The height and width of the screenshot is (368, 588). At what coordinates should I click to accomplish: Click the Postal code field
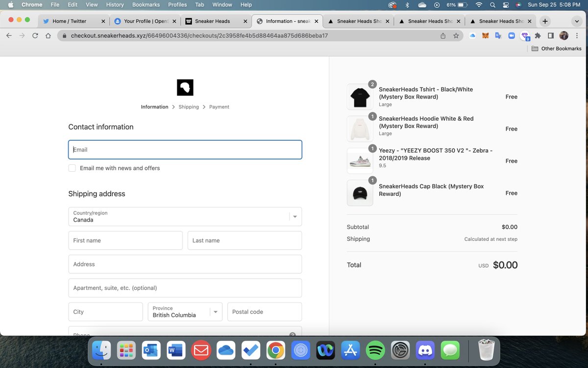265,312
